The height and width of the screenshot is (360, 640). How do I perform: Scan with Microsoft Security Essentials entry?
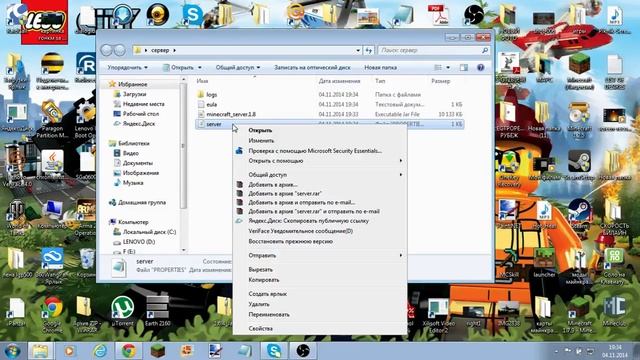(315, 151)
